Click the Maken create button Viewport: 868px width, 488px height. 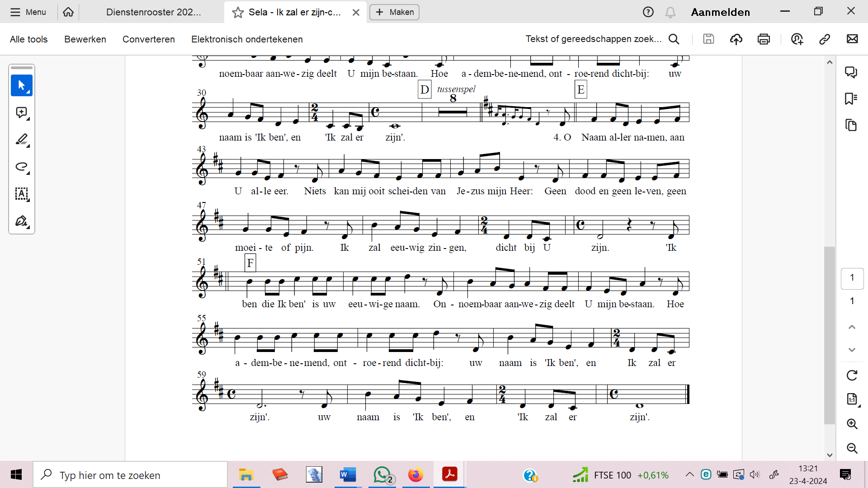pos(394,12)
